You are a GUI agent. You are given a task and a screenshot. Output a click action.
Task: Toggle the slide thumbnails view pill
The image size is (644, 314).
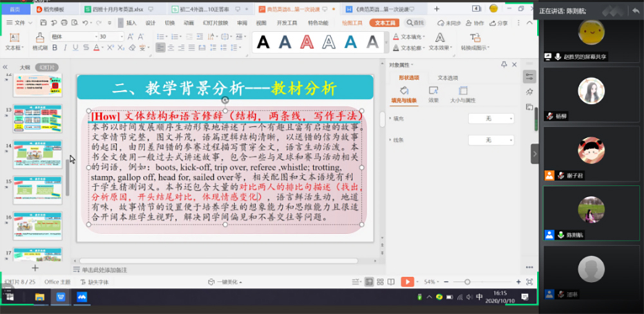(46, 67)
